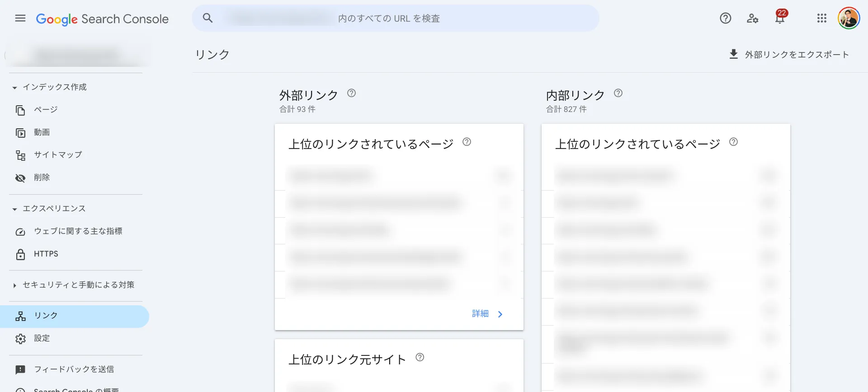Click the サイトマップ sidebar icon
Image resolution: width=868 pixels, height=392 pixels.
point(20,155)
